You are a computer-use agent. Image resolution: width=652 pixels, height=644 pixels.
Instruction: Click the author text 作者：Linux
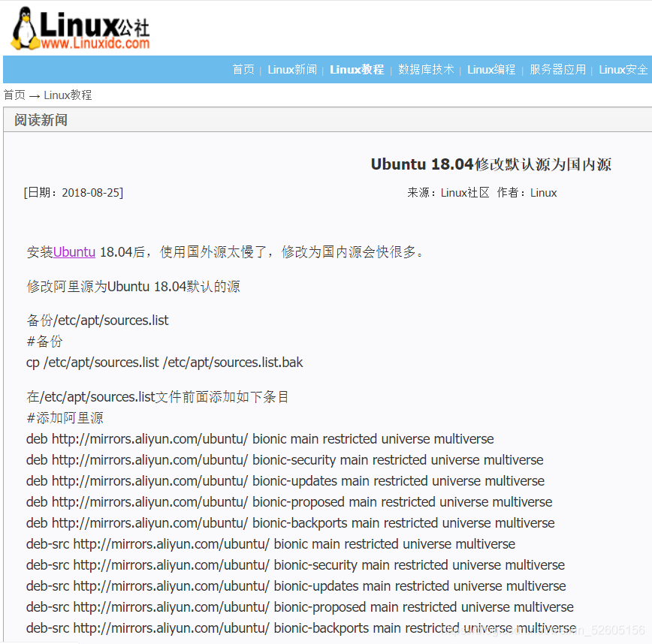(x=527, y=193)
